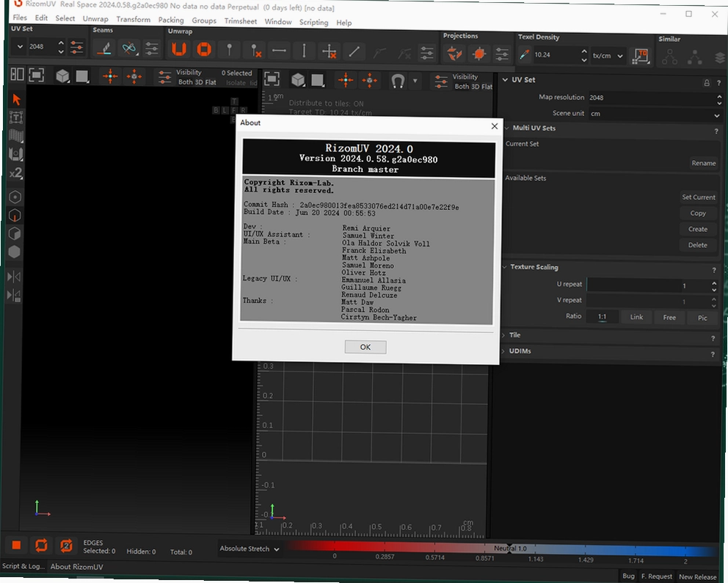Close the About dialog with X
728x583 pixels.
(495, 126)
